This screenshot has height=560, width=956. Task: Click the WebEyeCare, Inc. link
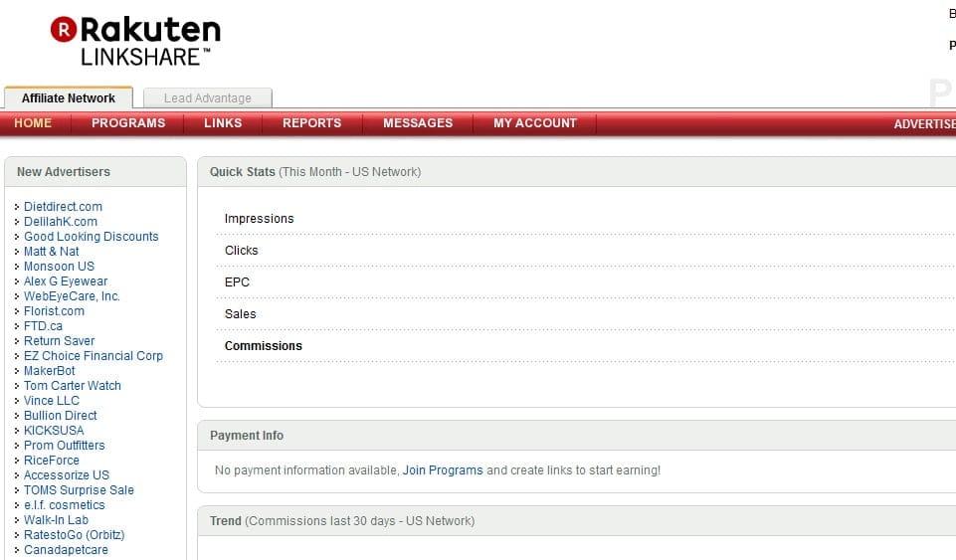(x=72, y=296)
